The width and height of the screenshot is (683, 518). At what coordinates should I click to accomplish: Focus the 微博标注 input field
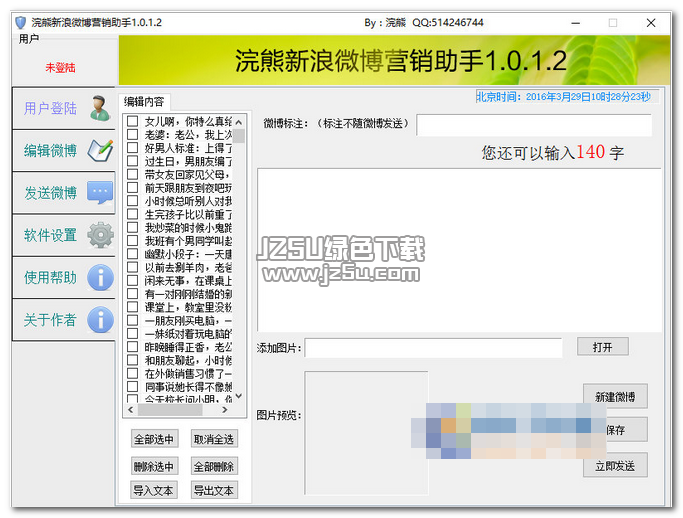coord(534,125)
